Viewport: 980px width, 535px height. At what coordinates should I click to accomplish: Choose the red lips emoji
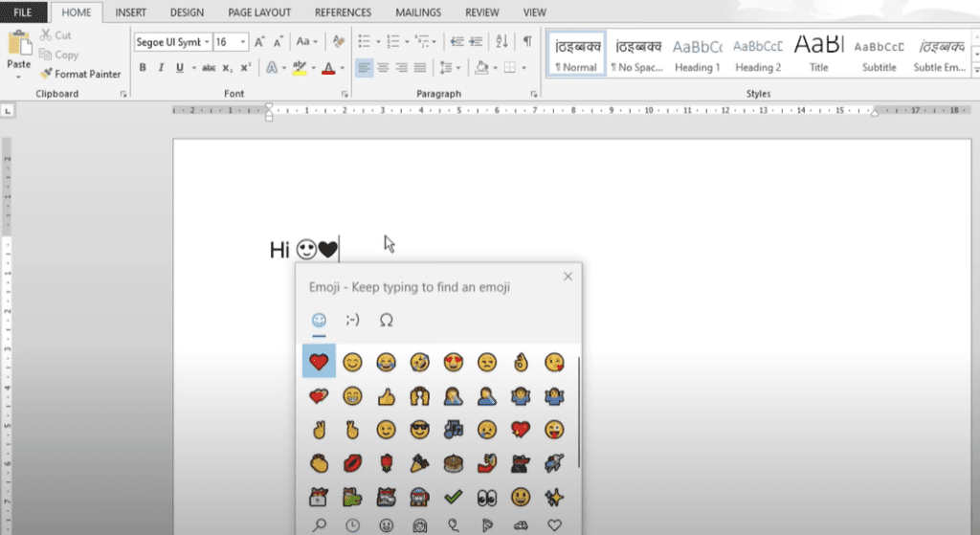tap(353, 463)
